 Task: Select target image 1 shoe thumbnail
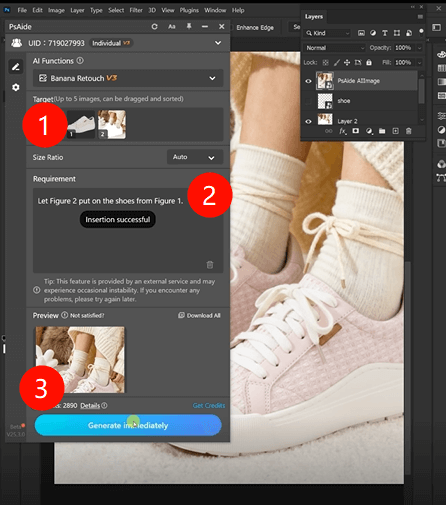tap(81, 124)
